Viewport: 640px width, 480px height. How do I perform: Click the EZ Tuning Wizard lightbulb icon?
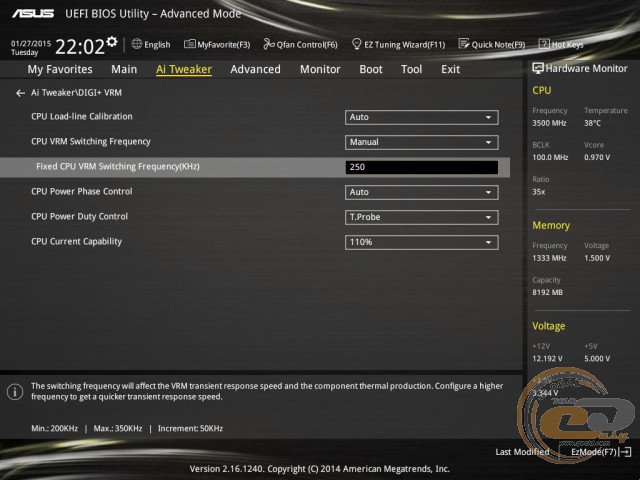click(x=356, y=44)
